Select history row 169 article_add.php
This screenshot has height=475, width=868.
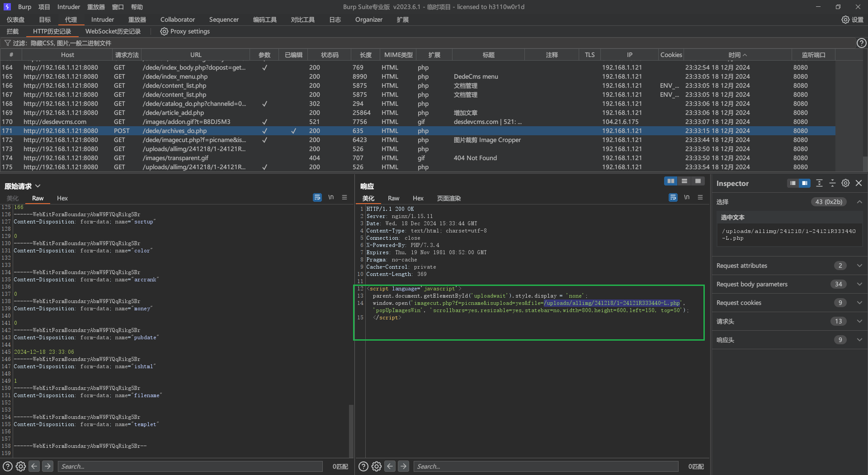[x=418, y=113]
